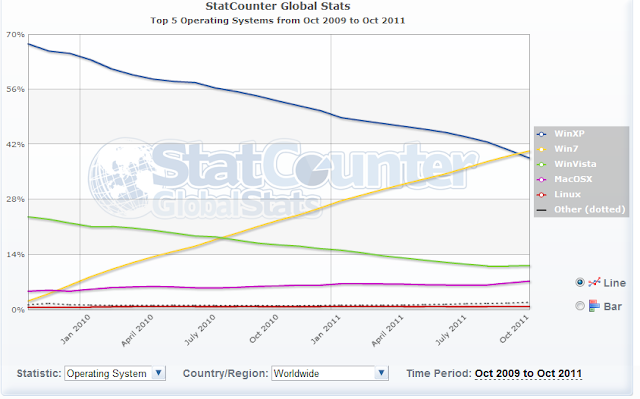640x399 pixels.
Task: Click the line chart icon beside Line
Action: click(x=594, y=282)
